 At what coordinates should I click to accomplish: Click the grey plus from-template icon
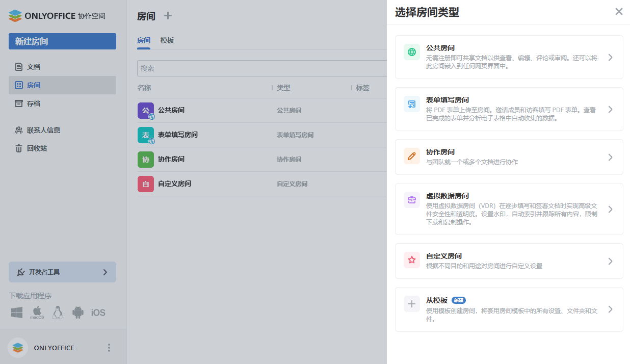point(412,305)
